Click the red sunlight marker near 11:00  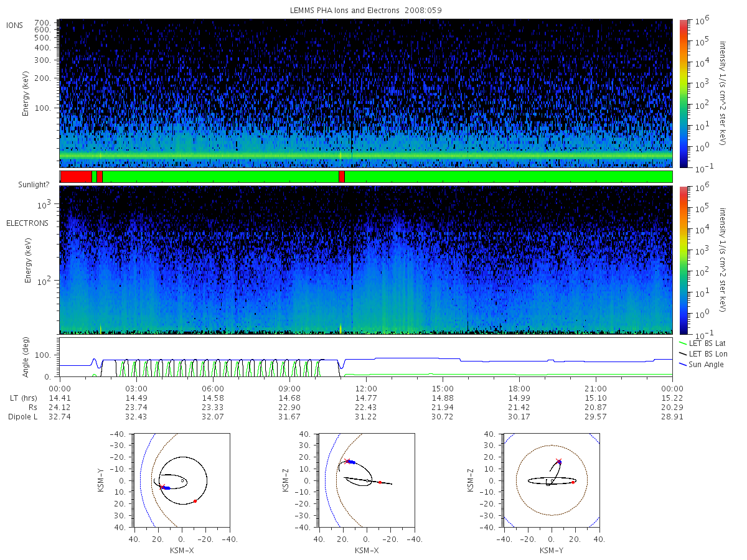click(x=342, y=177)
